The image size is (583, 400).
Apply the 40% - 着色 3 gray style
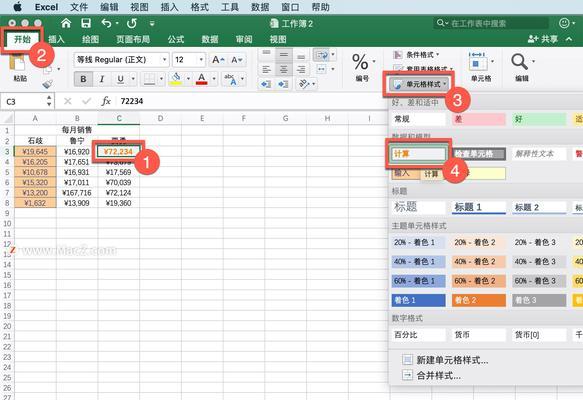(539, 262)
